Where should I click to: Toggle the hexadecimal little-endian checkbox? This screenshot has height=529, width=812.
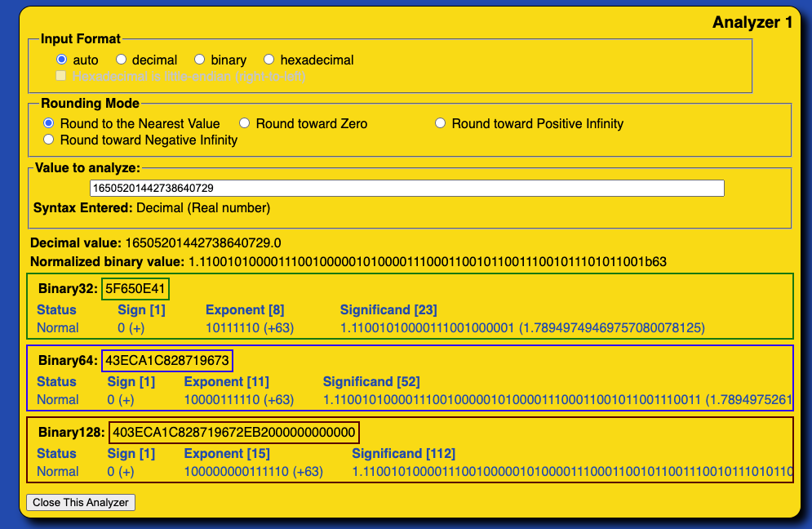pyautogui.click(x=61, y=76)
